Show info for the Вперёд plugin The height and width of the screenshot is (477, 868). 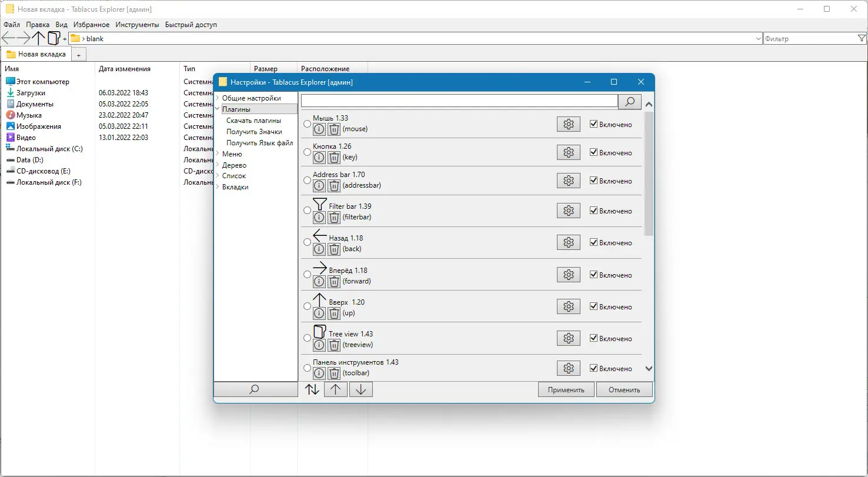(x=319, y=281)
